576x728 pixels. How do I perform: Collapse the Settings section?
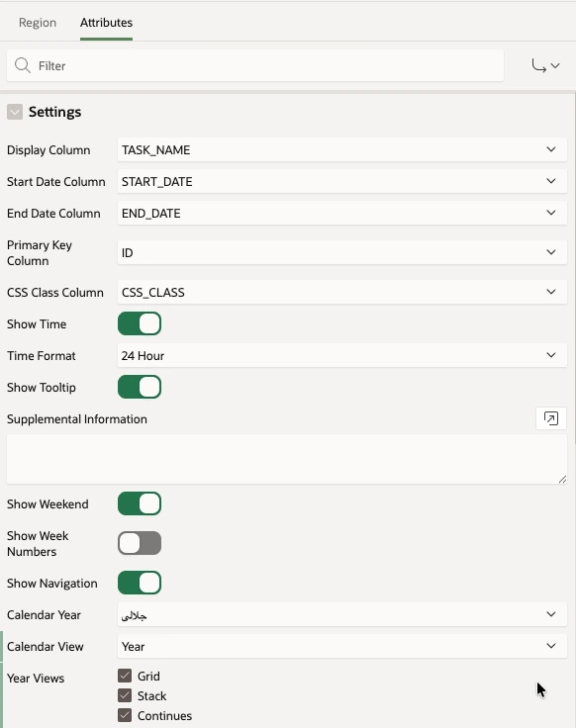15,112
